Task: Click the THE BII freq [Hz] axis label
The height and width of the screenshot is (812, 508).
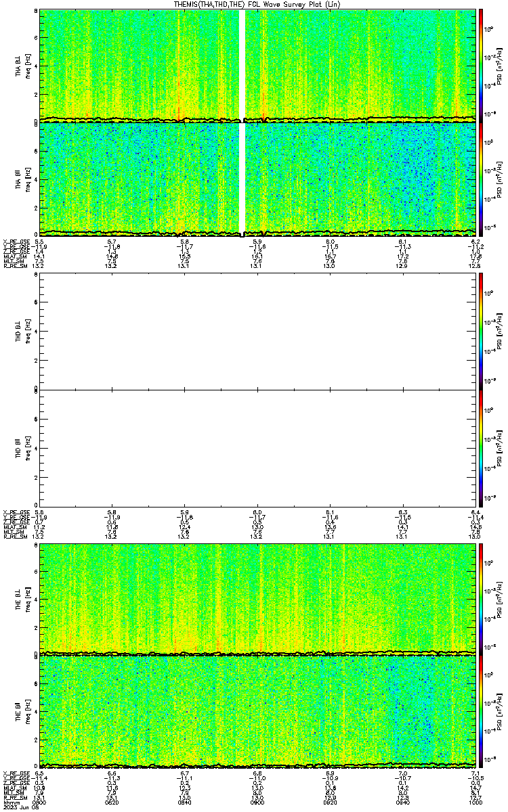Action: pos(28,713)
